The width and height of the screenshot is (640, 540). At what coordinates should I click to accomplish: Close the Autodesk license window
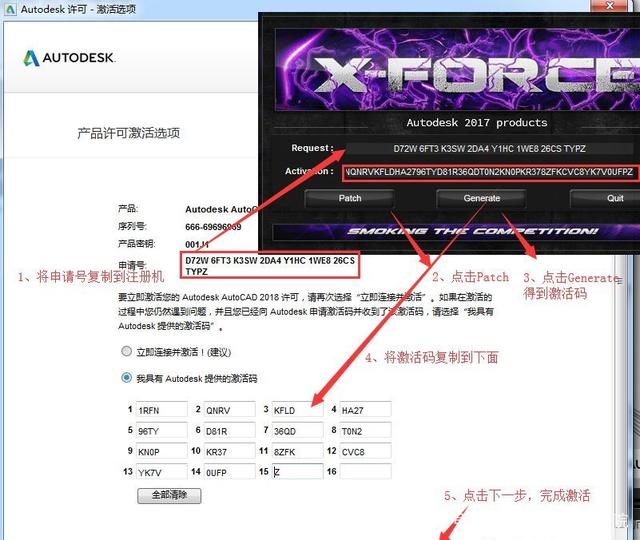pos(610,5)
